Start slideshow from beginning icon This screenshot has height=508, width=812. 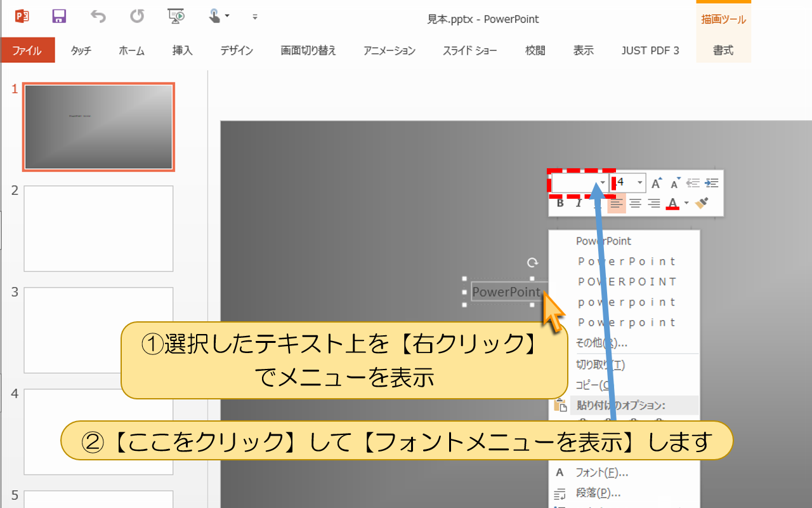click(x=176, y=17)
